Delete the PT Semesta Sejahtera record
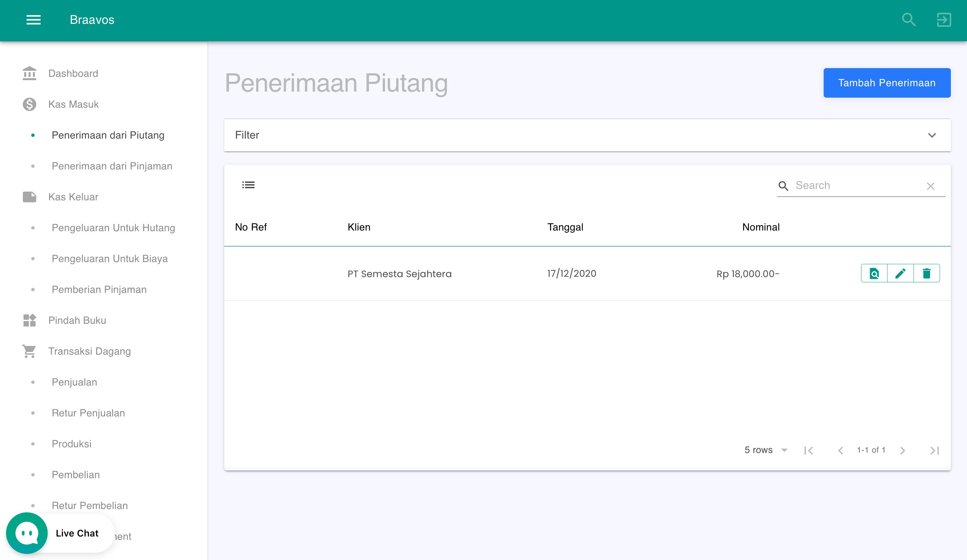The width and height of the screenshot is (967, 560). click(927, 273)
